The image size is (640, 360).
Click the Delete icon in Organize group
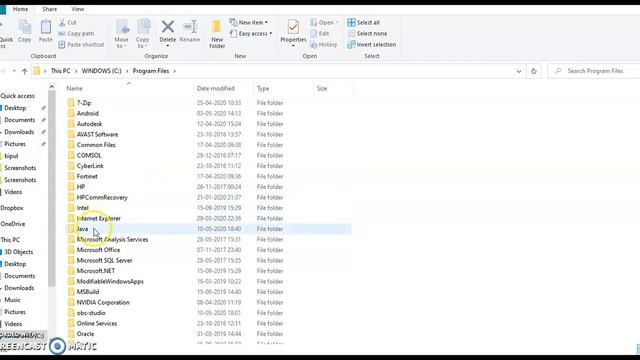point(167,27)
